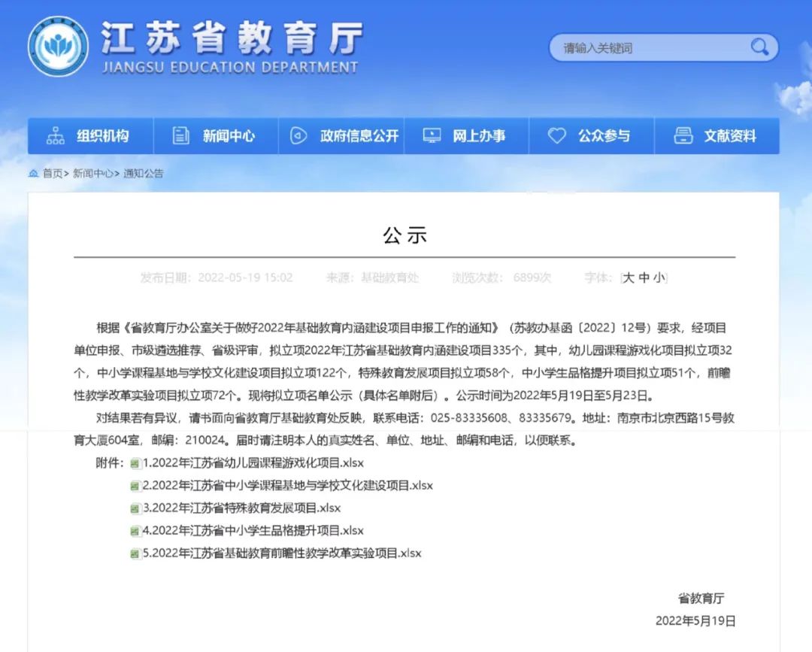
Task: Open the 新闻中心 menu item
Action: [x=216, y=135]
